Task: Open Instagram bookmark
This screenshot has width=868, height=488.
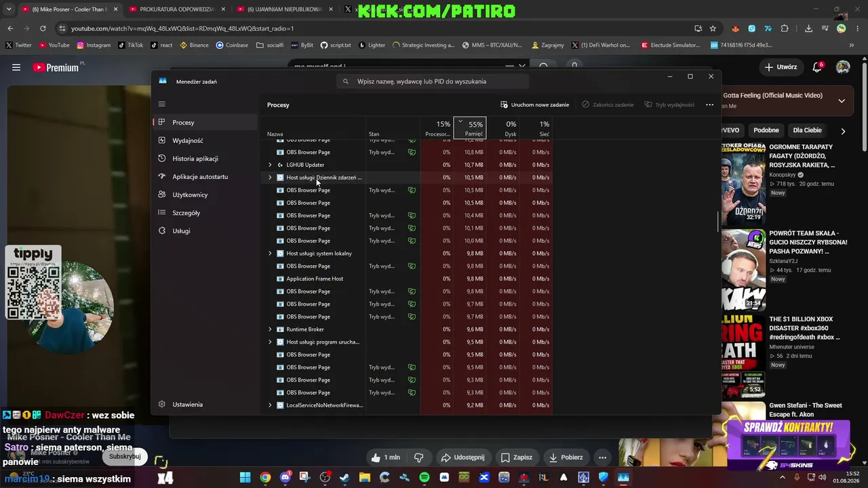Action: click(94, 45)
